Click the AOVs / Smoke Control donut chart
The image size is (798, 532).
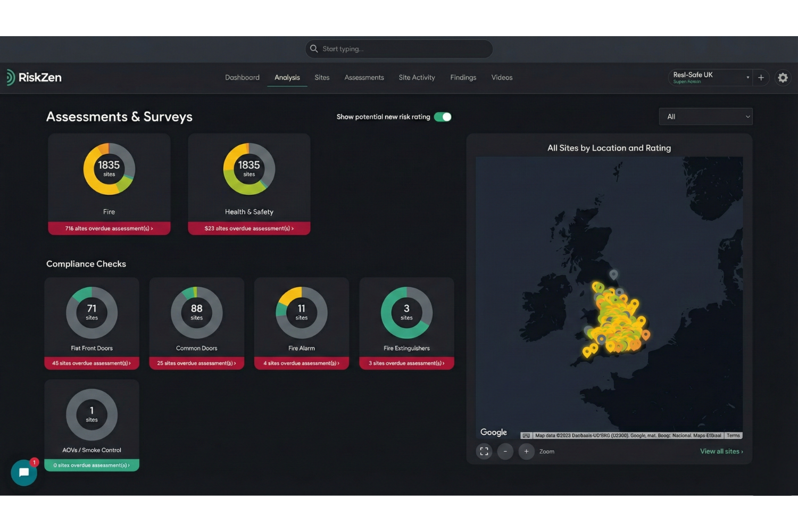click(x=92, y=414)
